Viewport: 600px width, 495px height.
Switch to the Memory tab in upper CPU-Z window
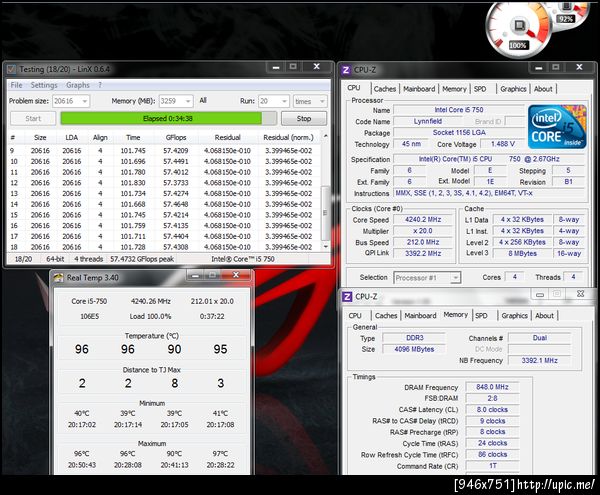coord(454,89)
